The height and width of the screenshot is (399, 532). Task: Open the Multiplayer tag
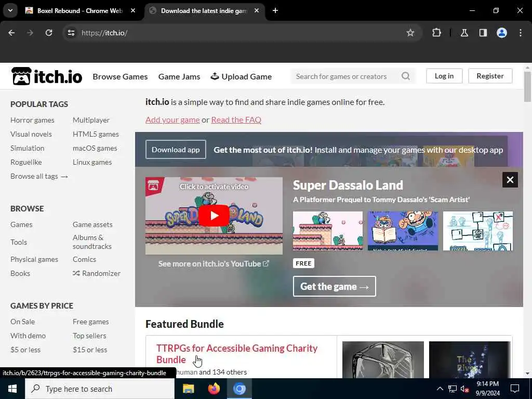tap(91, 120)
